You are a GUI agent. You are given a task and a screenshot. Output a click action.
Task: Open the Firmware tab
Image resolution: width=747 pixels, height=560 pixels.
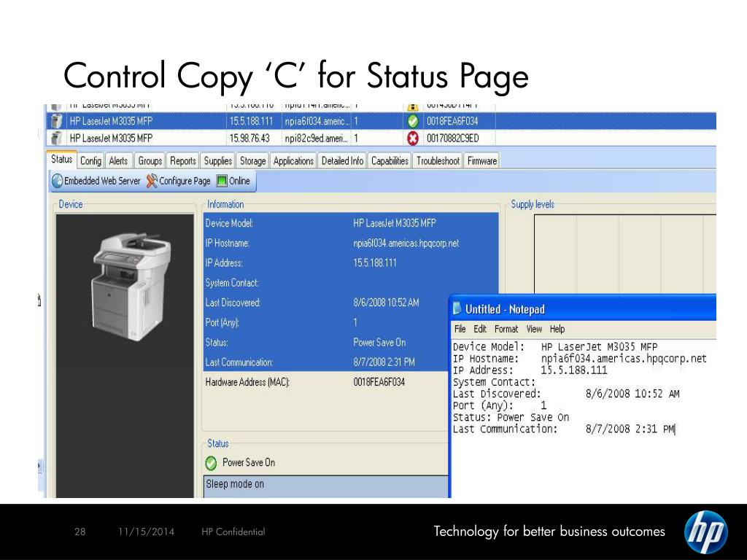tap(482, 161)
